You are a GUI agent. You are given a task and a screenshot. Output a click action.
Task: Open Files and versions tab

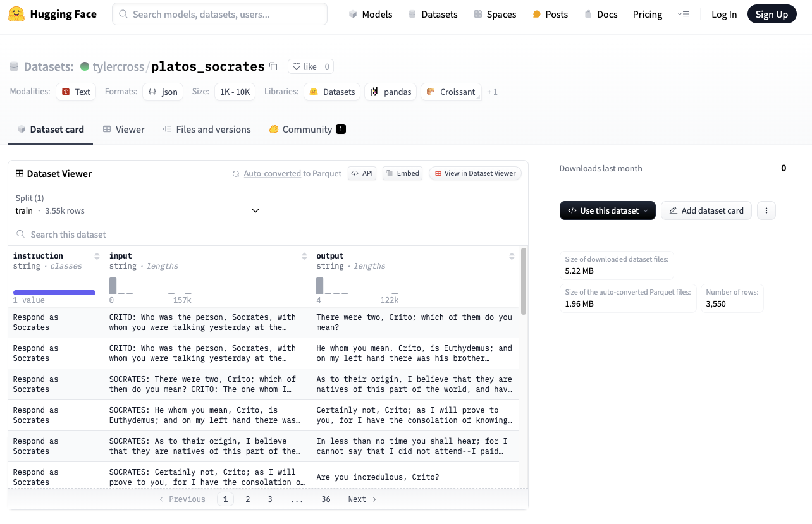pyautogui.click(x=207, y=129)
